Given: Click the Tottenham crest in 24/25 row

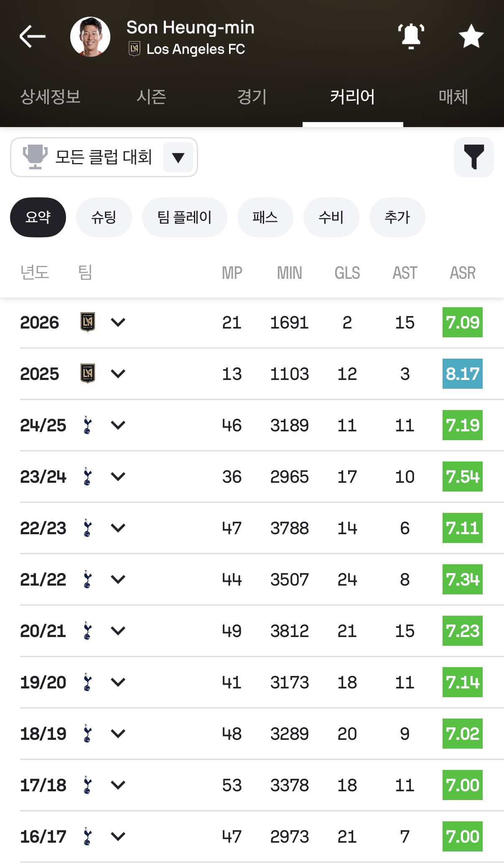Looking at the screenshot, I should (x=87, y=425).
